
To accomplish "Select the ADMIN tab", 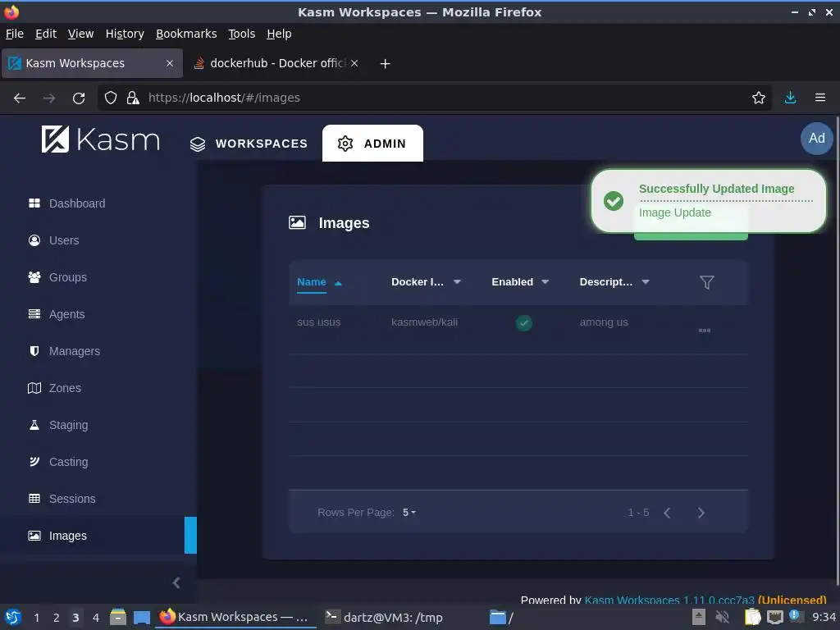I will pos(372,144).
